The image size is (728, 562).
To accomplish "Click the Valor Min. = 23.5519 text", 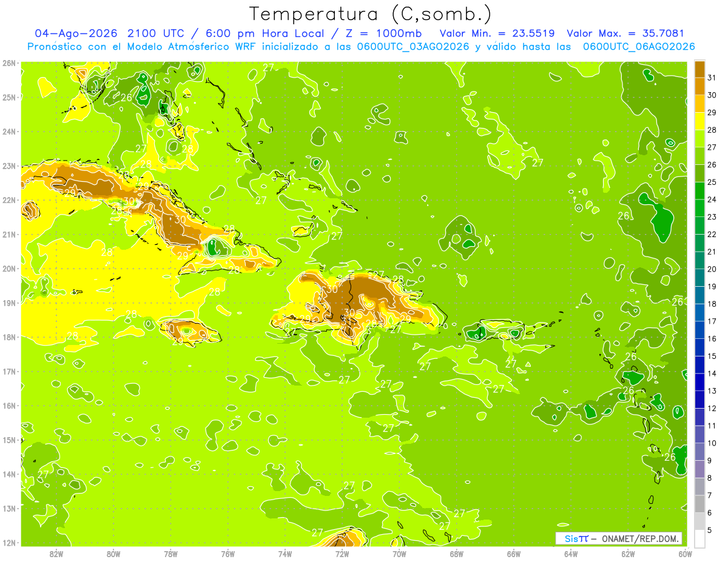I will (497, 33).
